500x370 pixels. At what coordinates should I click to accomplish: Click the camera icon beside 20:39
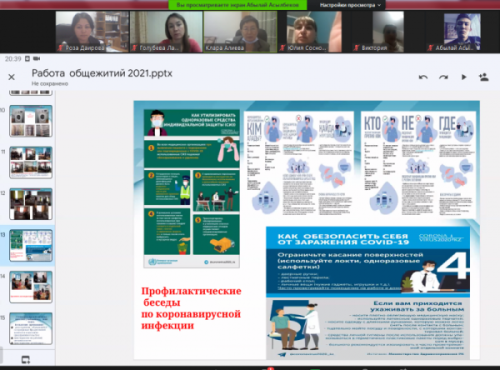(37, 59)
